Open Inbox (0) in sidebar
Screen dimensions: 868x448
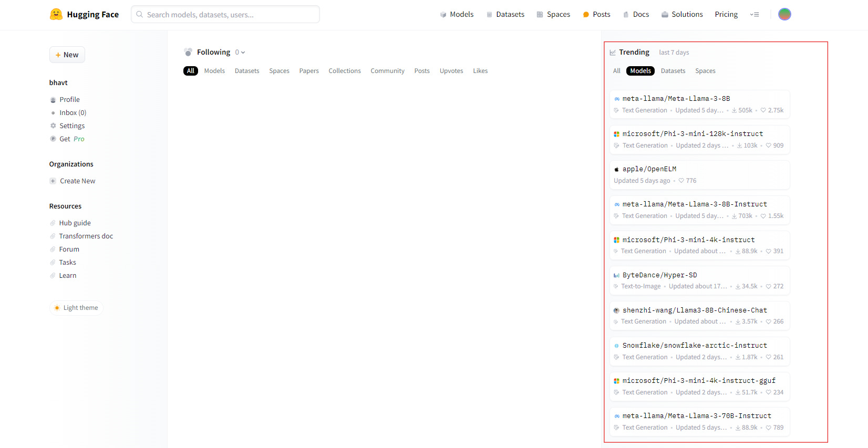point(68,113)
